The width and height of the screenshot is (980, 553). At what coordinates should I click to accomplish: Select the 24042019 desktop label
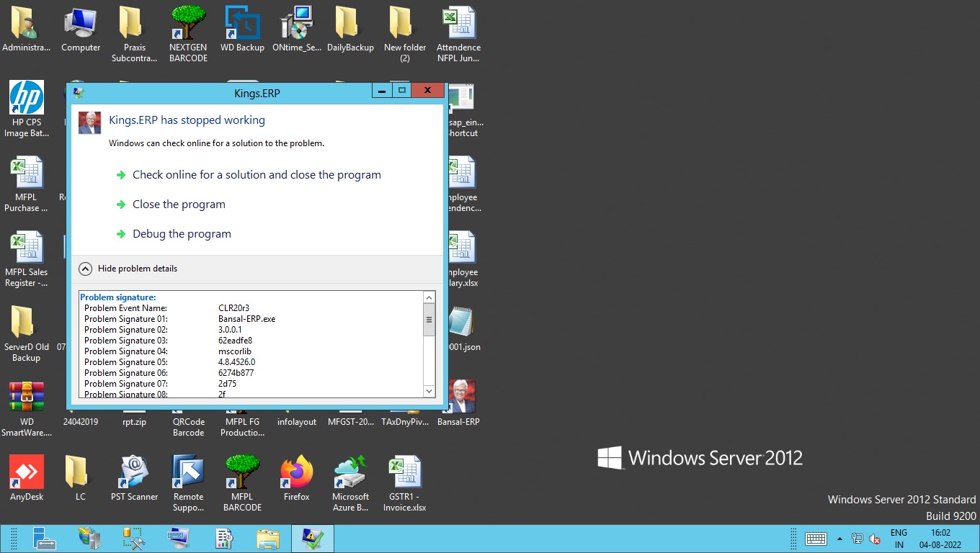(x=81, y=422)
